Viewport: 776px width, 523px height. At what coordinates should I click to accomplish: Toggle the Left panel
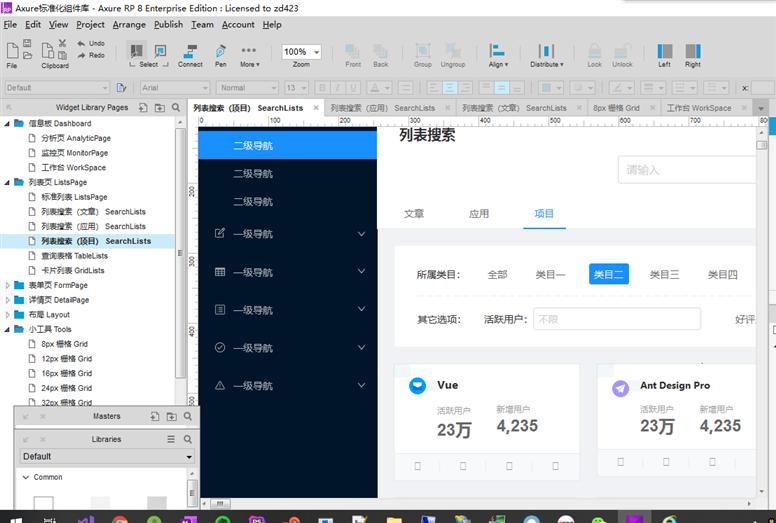point(665,55)
